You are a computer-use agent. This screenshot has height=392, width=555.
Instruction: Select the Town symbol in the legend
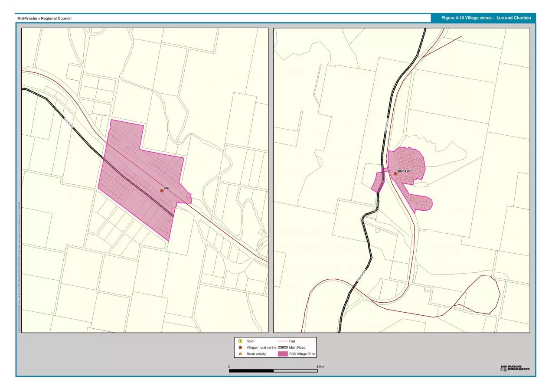point(240,341)
